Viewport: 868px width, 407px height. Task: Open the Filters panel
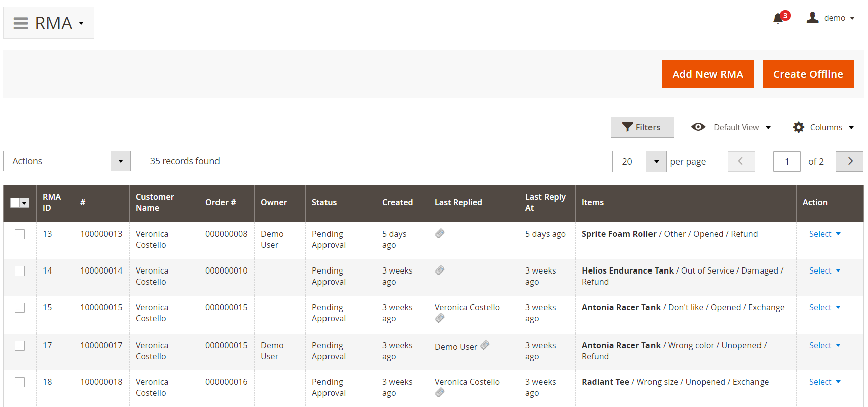642,127
